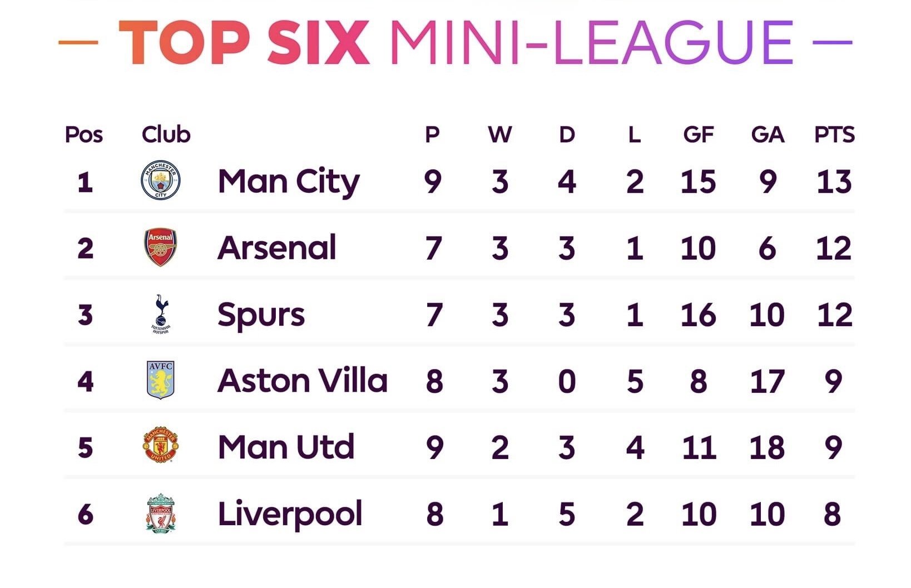Select the Man City team name

coord(289,182)
